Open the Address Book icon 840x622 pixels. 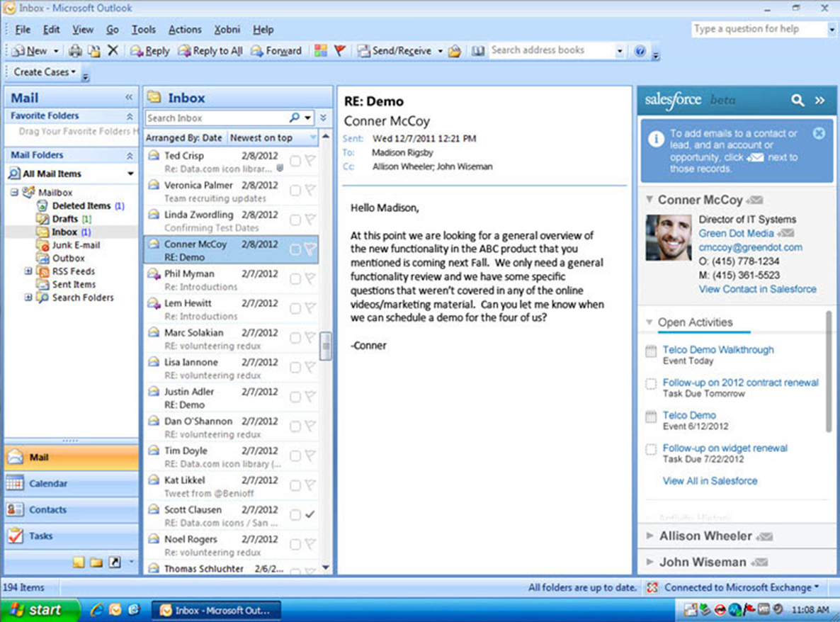tap(478, 51)
